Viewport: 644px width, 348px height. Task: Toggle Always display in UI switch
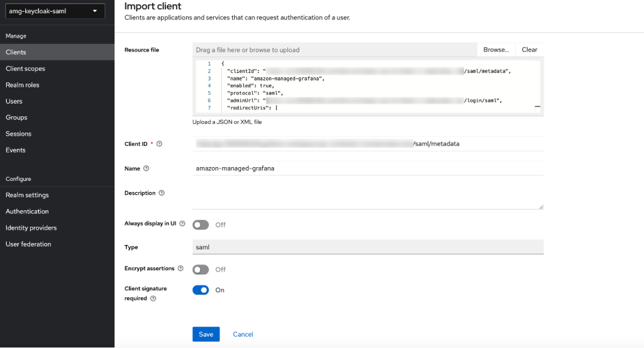click(x=201, y=225)
